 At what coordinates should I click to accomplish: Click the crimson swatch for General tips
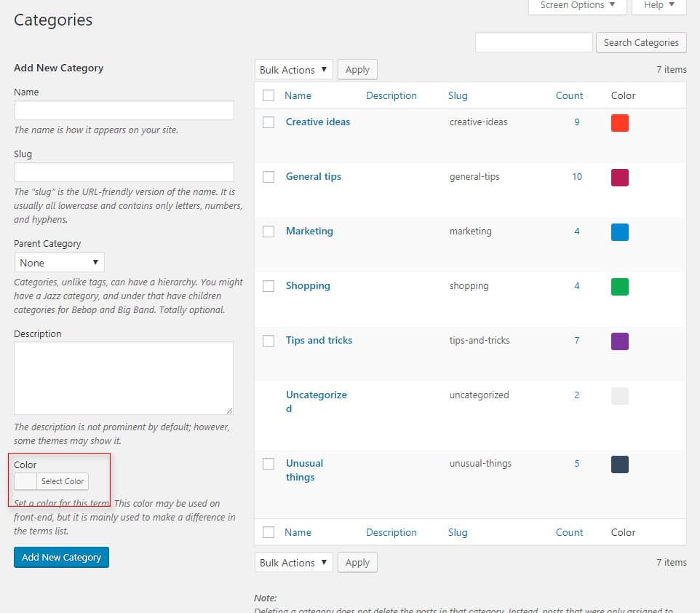(x=620, y=178)
